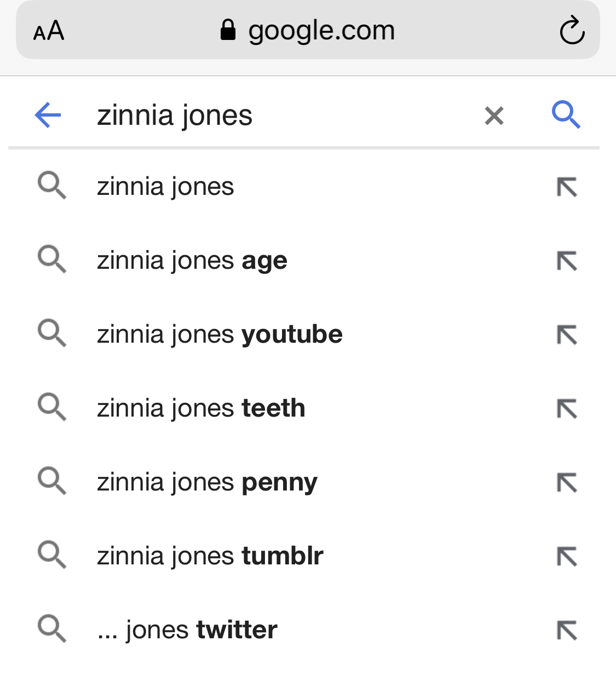Tap the arrow icon beside "penny" suggestion
The height and width of the screenshot is (681, 616).
click(x=567, y=483)
